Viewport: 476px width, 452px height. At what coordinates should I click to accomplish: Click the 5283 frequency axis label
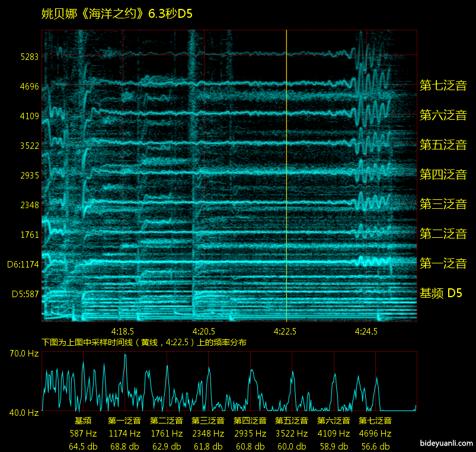click(29, 57)
